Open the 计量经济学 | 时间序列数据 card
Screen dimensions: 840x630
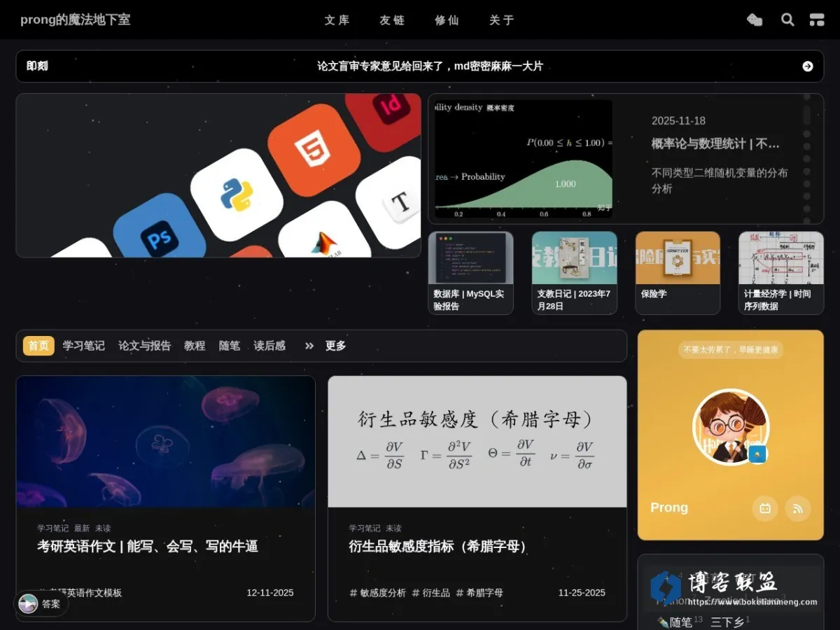pyautogui.click(x=781, y=273)
